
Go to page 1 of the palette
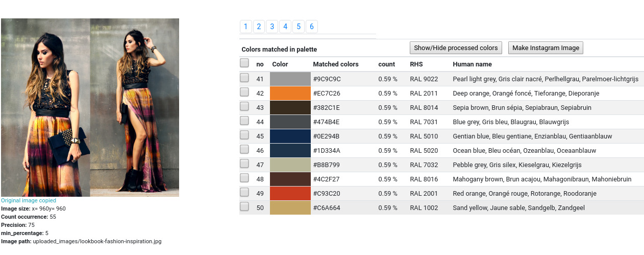[x=245, y=27]
